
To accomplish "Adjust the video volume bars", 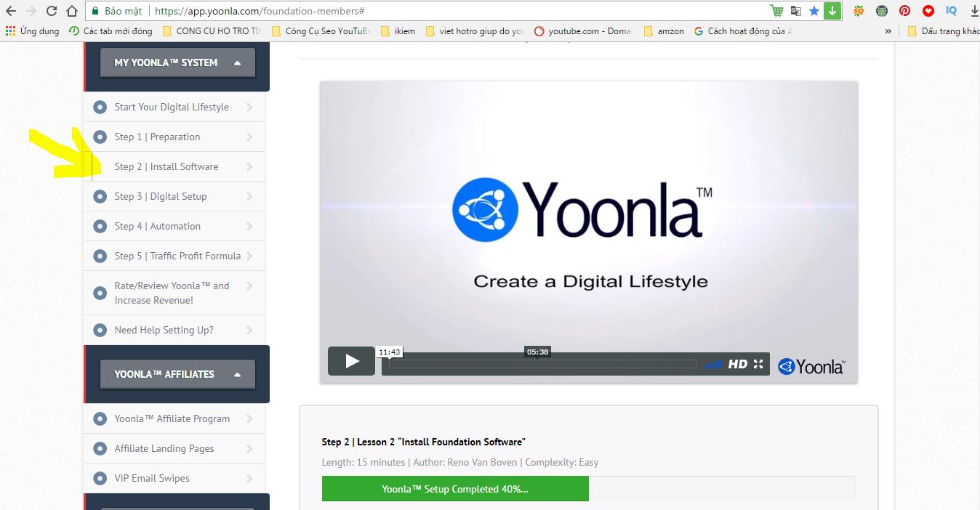I will point(713,364).
